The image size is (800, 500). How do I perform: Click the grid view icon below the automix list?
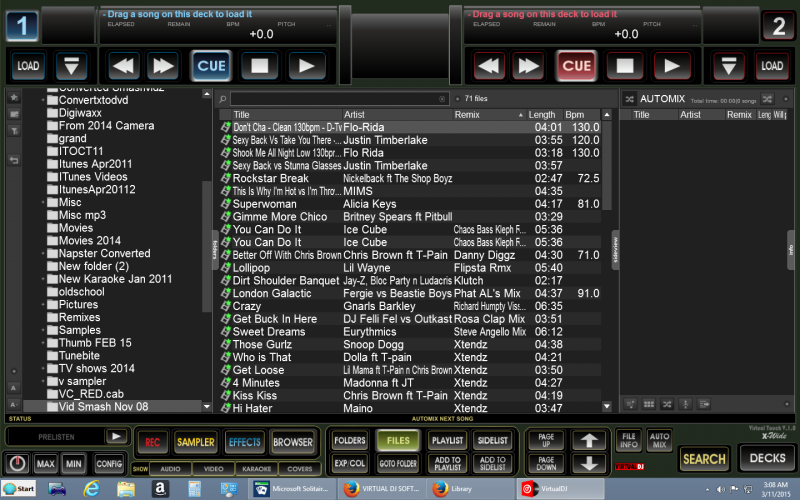[x=648, y=404]
